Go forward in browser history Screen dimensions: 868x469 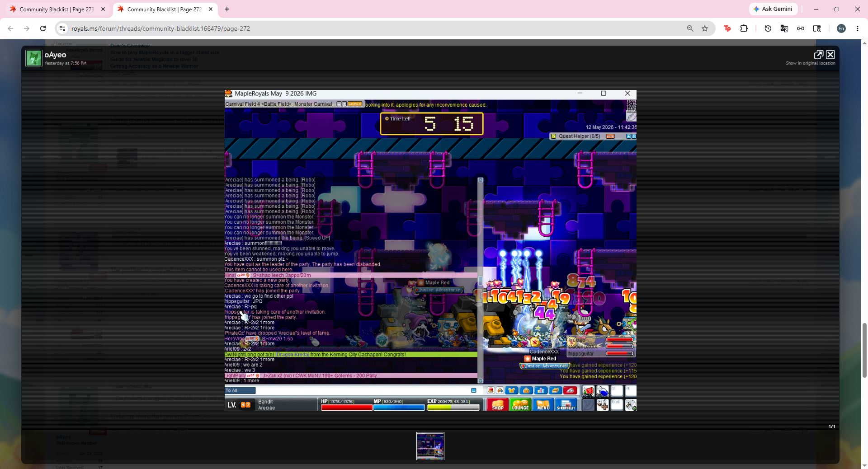tap(27, 28)
